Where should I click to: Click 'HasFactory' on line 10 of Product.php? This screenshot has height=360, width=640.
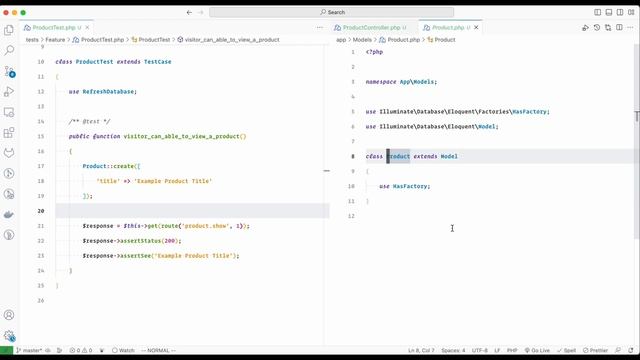click(410, 186)
